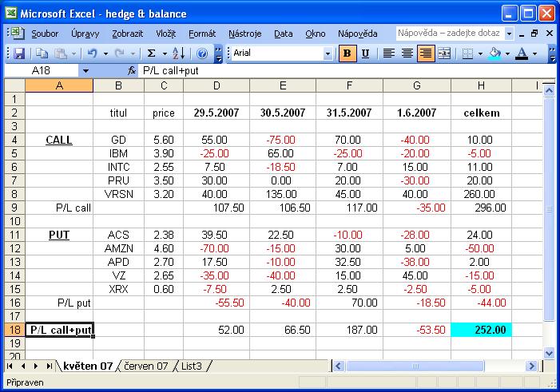Image resolution: width=560 pixels, height=392 pixels.
Task: Click vertical scrollbar down arrow
Action: [x=550, y=353]
